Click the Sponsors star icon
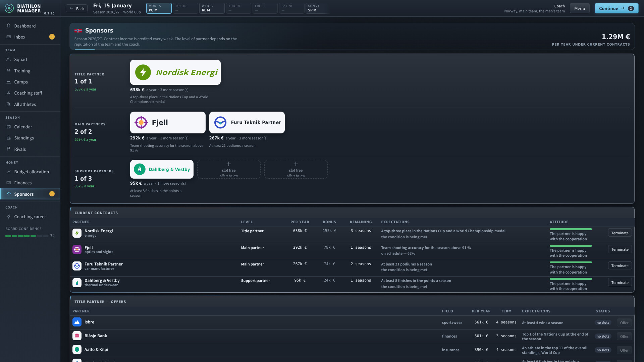This screenshot has height=362, width=644. tap(9, 194)
